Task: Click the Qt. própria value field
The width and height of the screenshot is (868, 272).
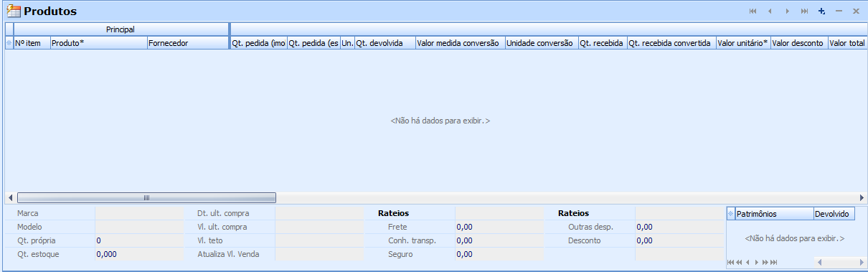Action: pos(139,240)
